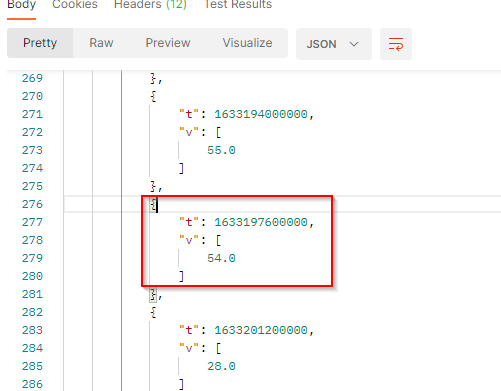Click the "v" key on line 284

(189, 348)
